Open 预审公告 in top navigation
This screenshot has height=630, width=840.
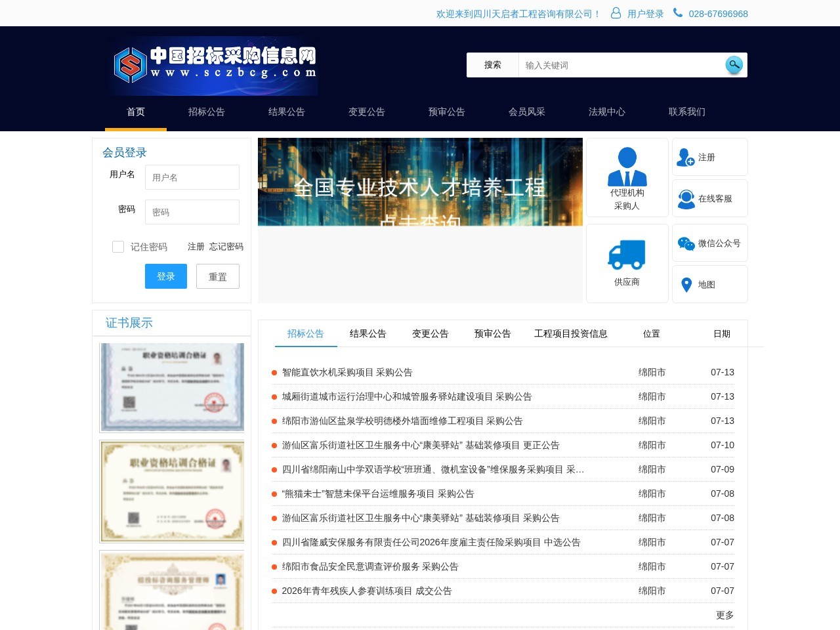(x=447, y=112)
